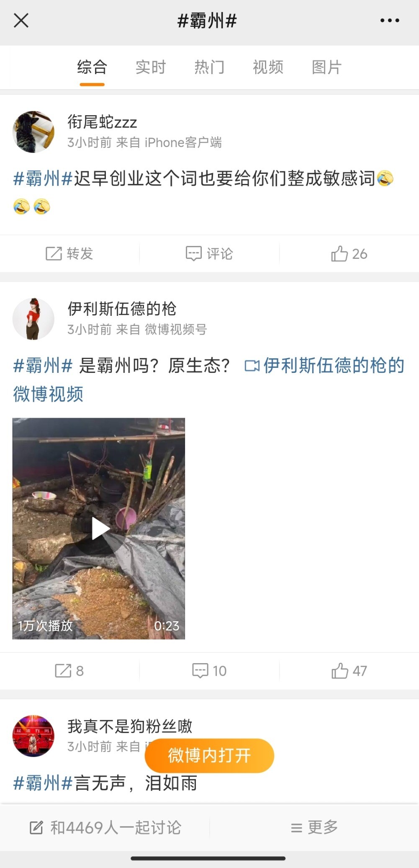Open the three-dot more options menu
Screen dimensions: 419x868
(389, 20)
